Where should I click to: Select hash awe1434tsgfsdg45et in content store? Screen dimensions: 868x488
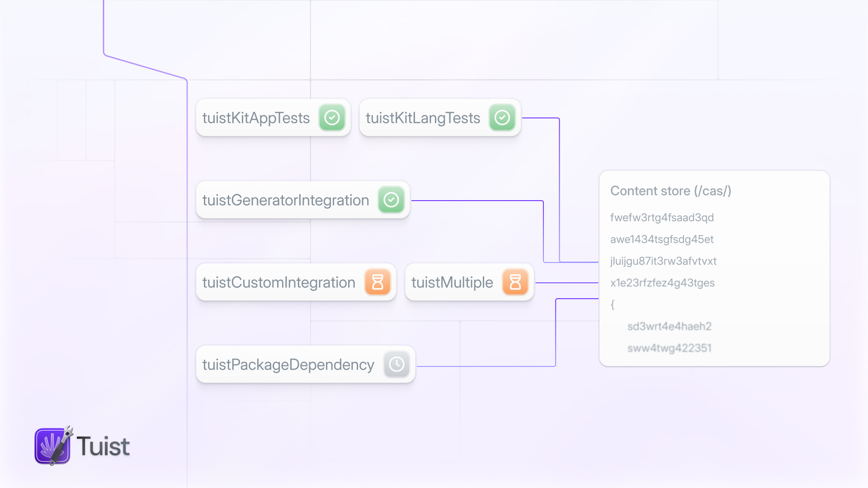pyautogui.click(x=662, y=239)
